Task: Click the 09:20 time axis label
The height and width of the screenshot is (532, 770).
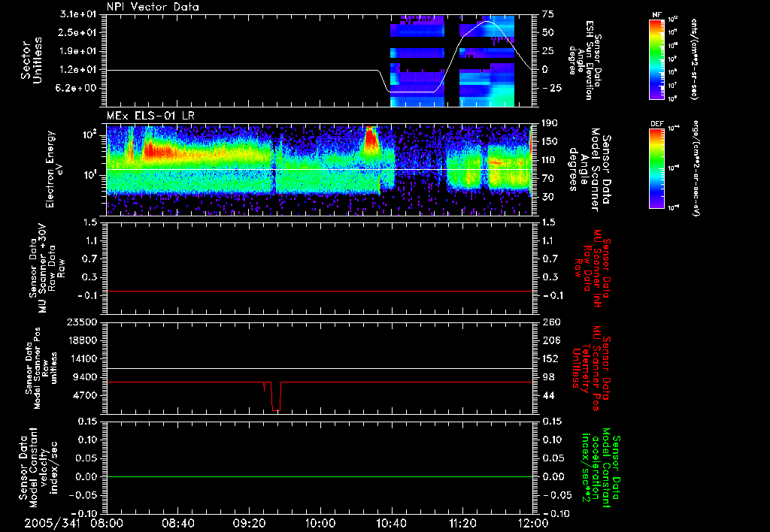Action: point(250,523)
